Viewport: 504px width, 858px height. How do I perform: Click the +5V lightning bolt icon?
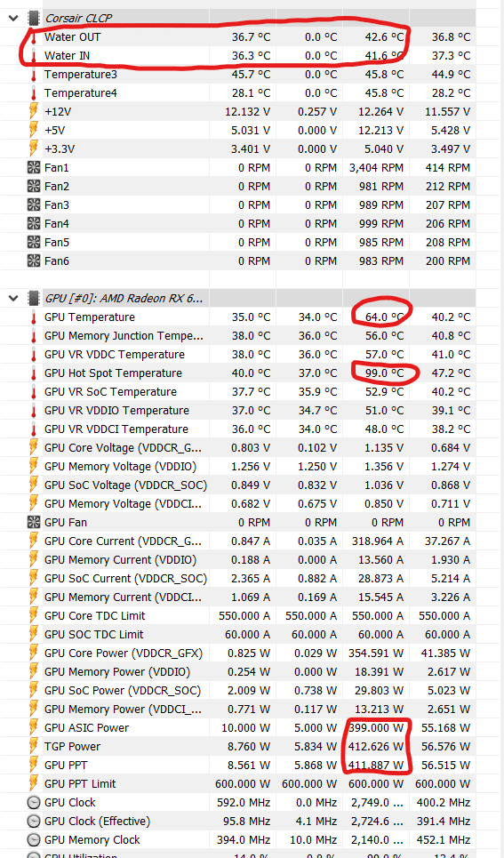(x=34, y=130)
